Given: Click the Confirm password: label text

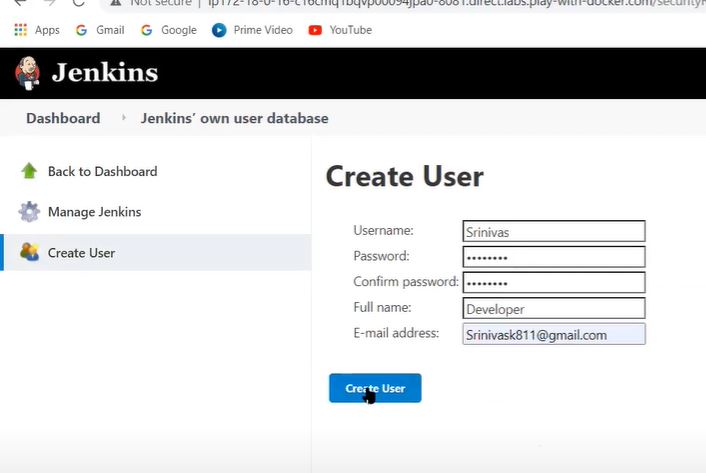Looking at the screenshot, I should pos(406,282).
